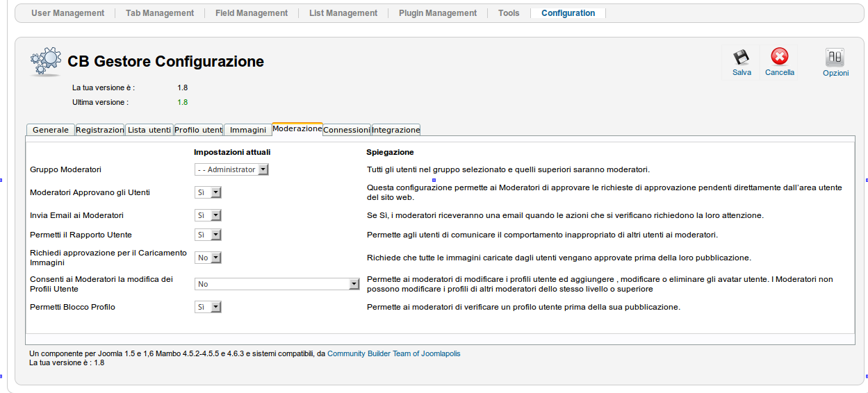Viewport: 868px width, 393px height.
Task: Click the Cancella text label
Action: click(780, 72)
